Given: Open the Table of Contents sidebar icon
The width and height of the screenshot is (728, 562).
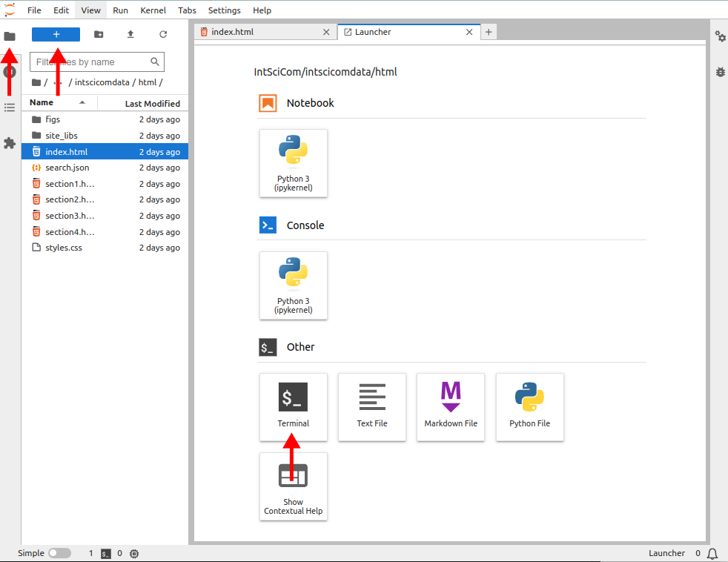Looking at the screenshot, I should click(x=10, y=108).
